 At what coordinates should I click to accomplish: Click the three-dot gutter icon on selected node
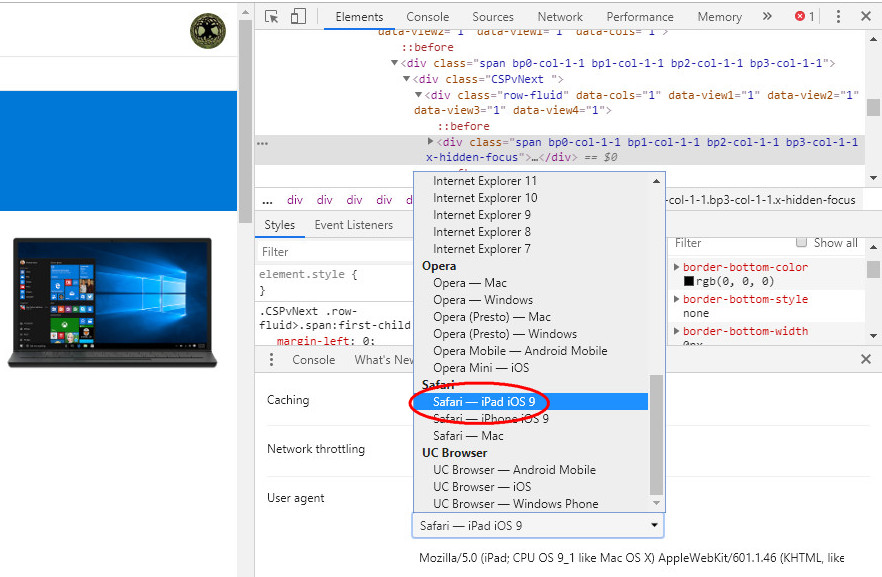(x=262, y=143)
